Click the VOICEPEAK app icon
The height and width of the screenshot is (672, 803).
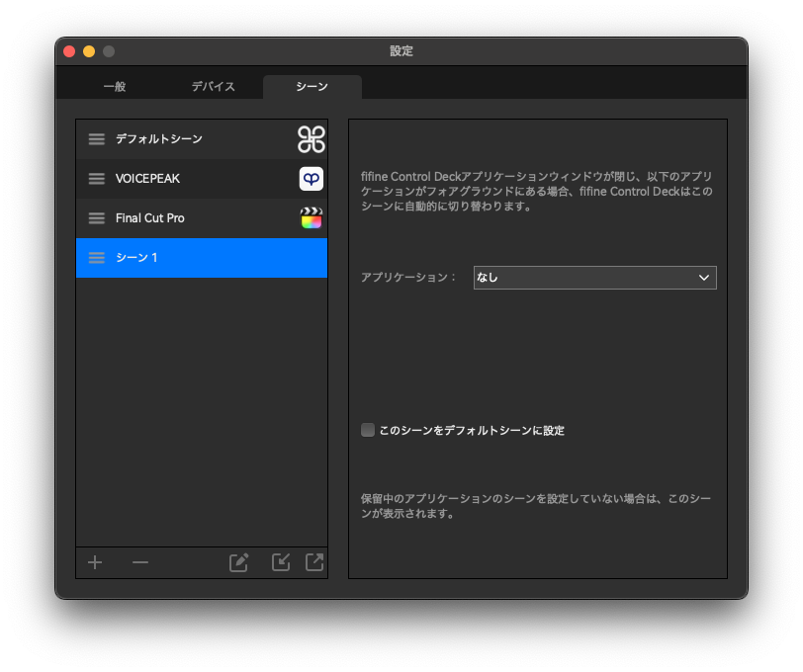tap(311, 179)
